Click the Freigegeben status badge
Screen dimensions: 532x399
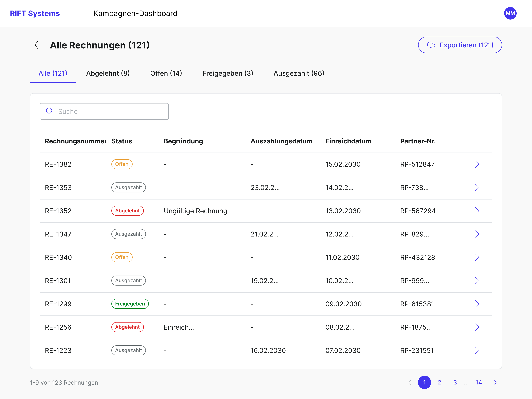coord(130,304)
